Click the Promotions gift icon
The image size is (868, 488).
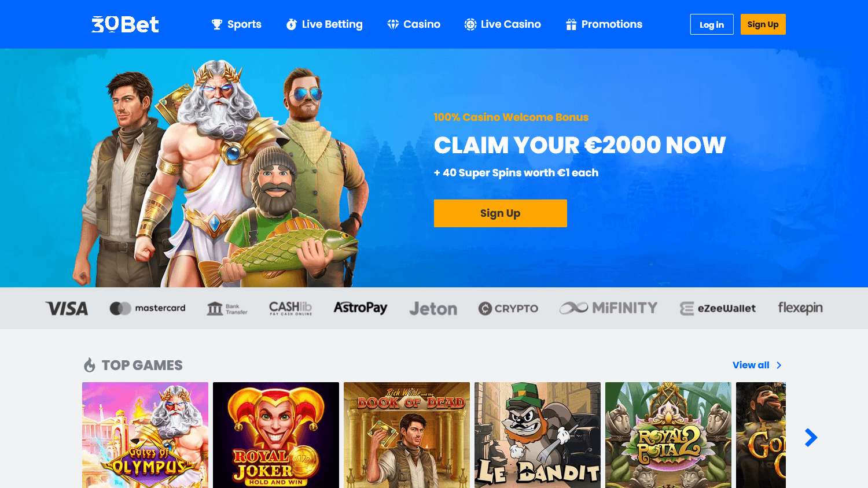571,24
